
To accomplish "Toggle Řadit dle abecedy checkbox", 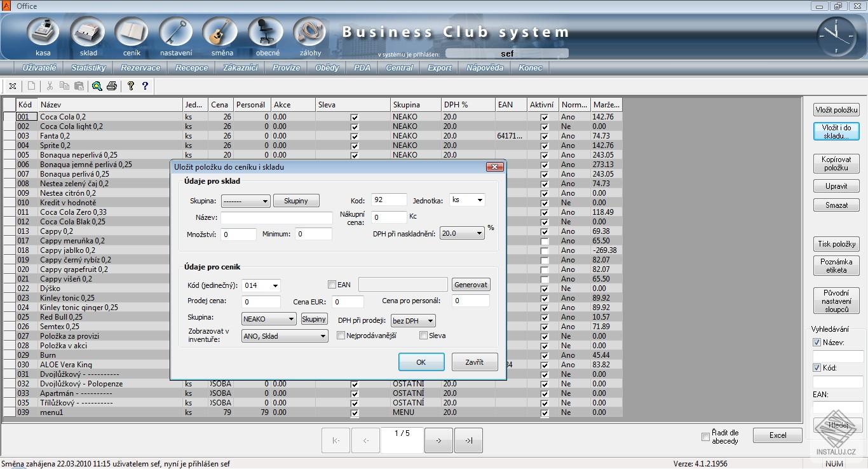I will click(705, 437).
